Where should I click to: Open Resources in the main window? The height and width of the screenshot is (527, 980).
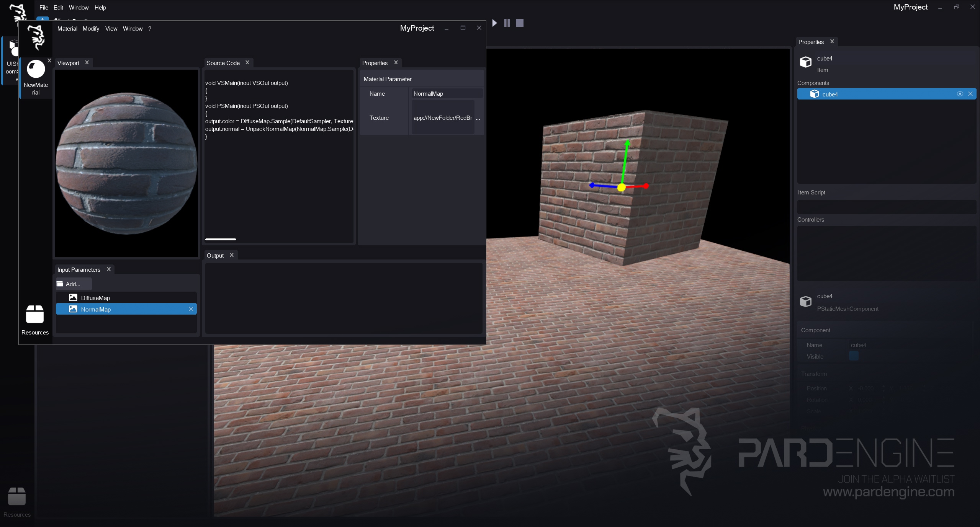[17, 503]
